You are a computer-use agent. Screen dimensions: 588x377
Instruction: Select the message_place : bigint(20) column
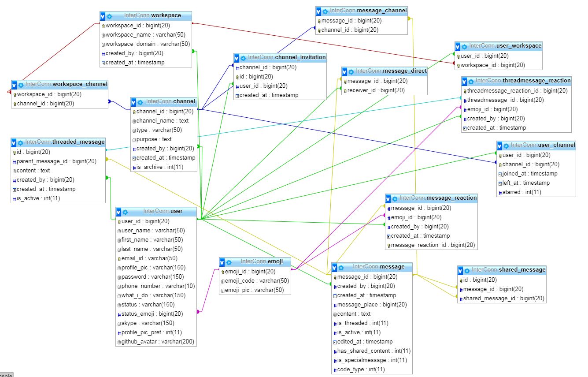point(372,305)
